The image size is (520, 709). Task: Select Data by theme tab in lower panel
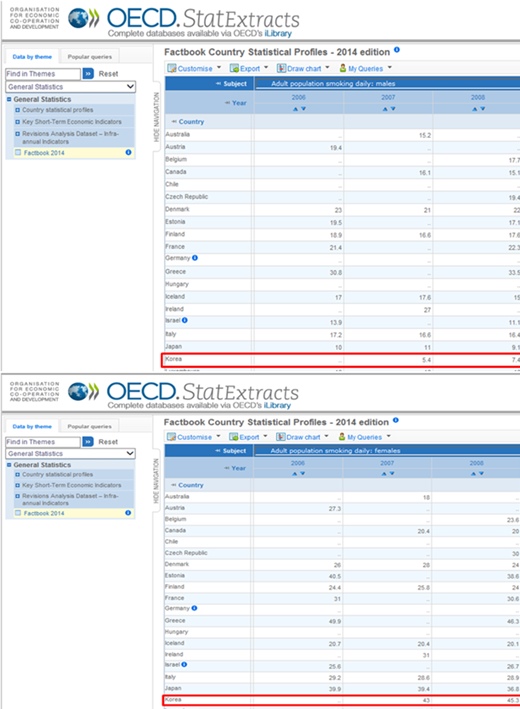point(32,426)
